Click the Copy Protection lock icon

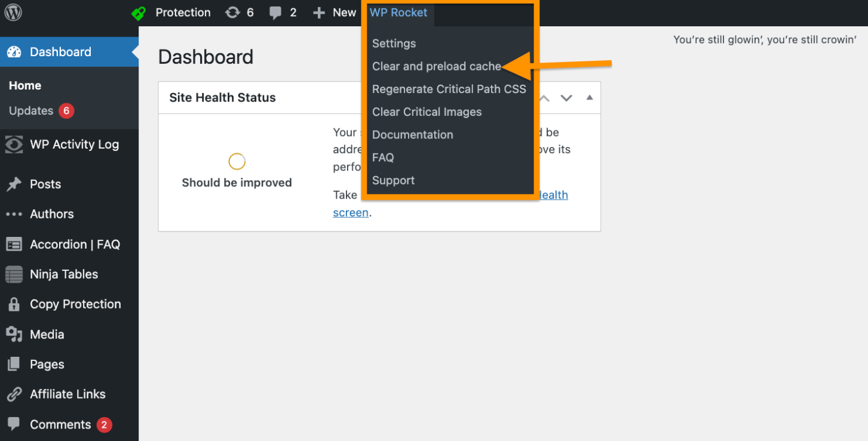(14, 304)
